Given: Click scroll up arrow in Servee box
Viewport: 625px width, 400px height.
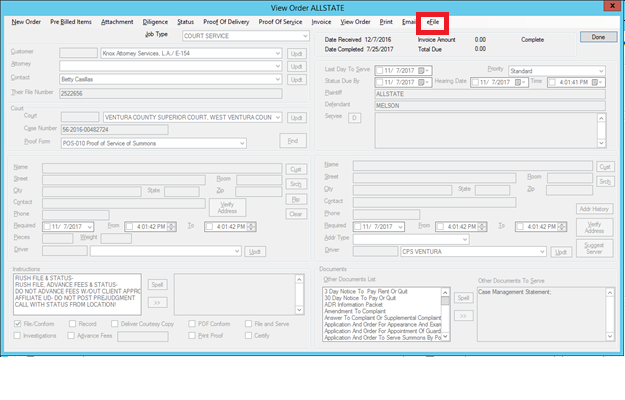Looking at the screenshot, I should click(601, 118).
